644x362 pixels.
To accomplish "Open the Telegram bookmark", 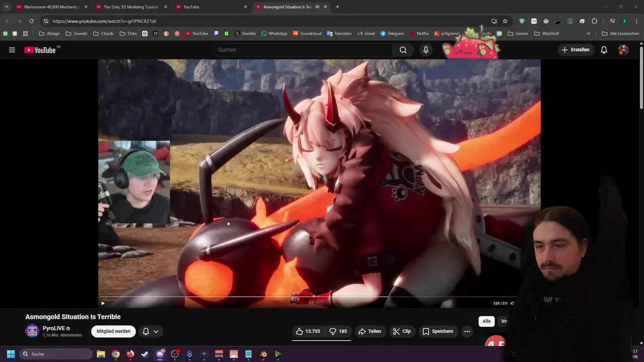I will pyautogui.click(x=392, y=34).
